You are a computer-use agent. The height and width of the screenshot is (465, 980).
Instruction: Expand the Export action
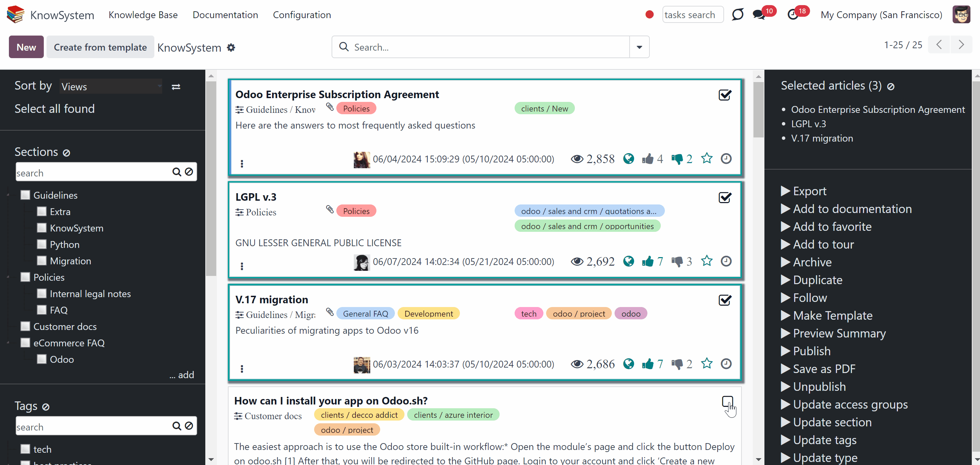pyautogui.click(x=803, y=191)
